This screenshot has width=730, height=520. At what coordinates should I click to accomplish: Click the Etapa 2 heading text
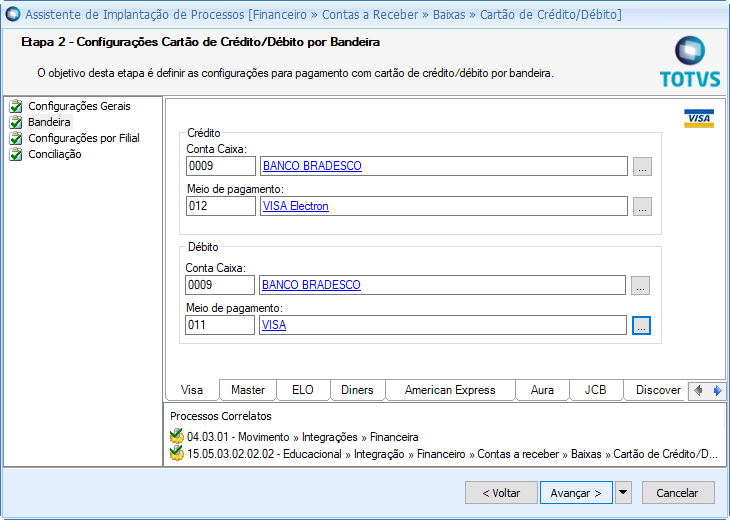pyautogui.click(x=200, y=42)
